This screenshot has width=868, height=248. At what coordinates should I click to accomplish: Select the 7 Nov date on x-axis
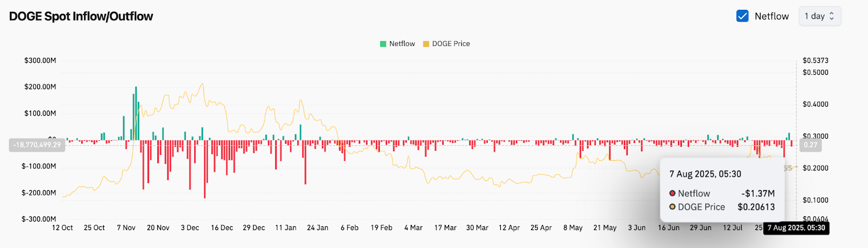point(126,228)
